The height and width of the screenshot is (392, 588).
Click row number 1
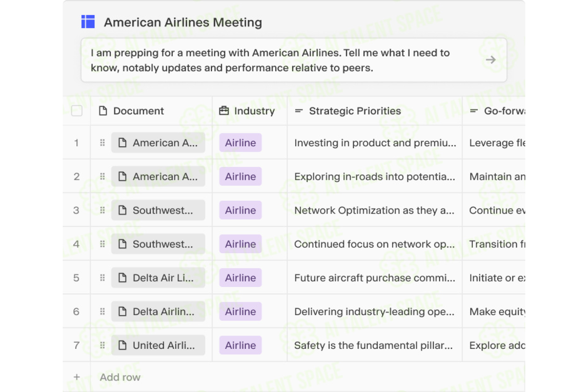76,143
